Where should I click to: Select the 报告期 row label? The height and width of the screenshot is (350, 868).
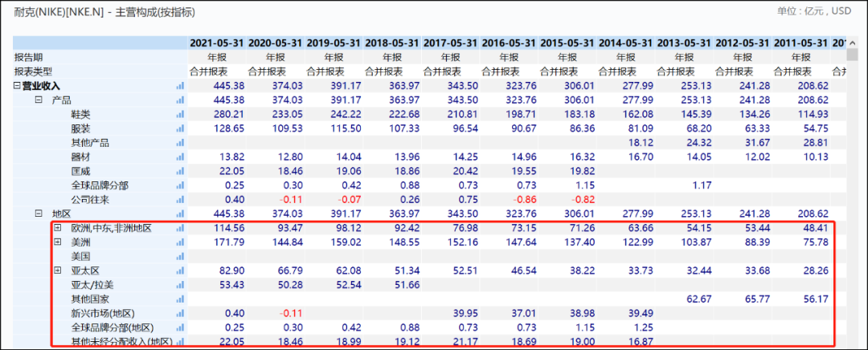click(x=27, y=57)
